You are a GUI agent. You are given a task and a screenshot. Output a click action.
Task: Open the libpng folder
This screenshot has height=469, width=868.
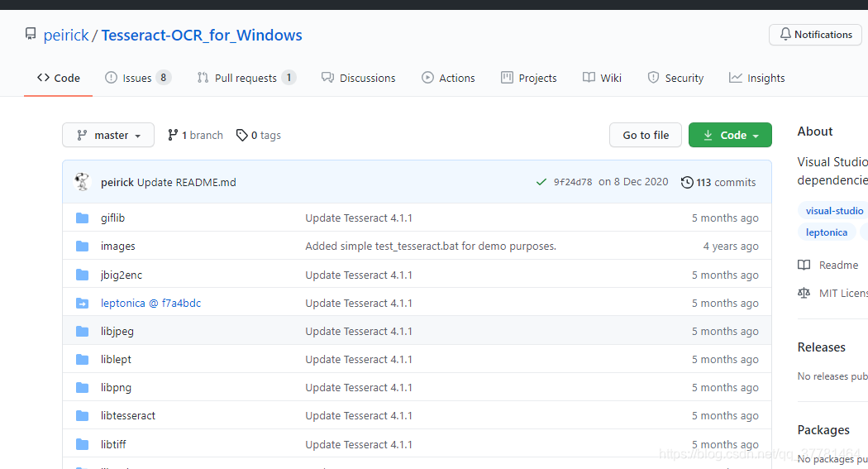(x=117, y=388)
